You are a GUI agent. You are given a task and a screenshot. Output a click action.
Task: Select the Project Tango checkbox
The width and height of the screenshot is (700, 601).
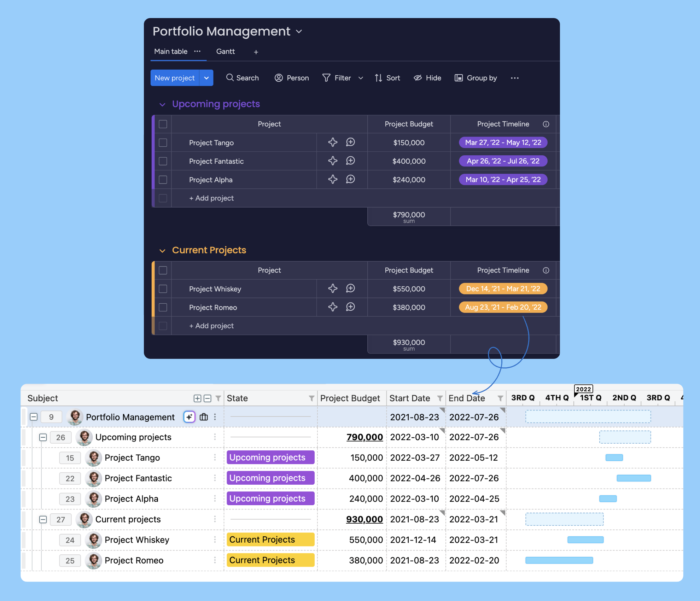163,142
